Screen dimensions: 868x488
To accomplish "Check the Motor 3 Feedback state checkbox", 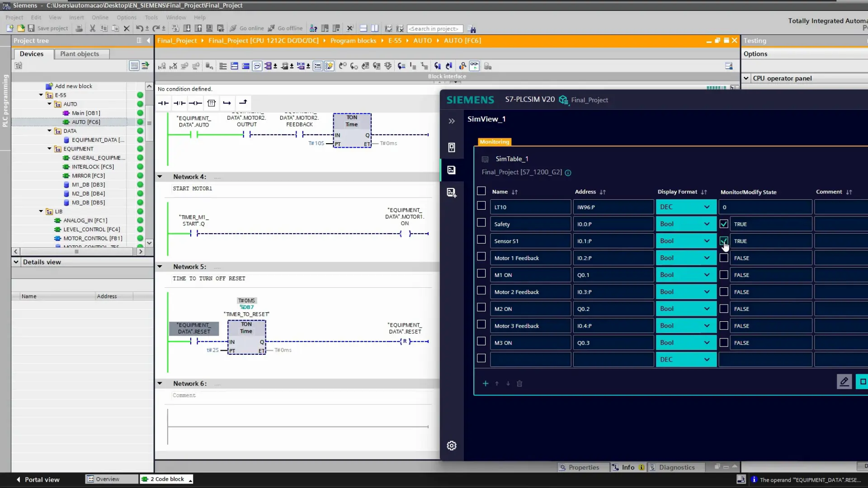I will click(724, 326).
